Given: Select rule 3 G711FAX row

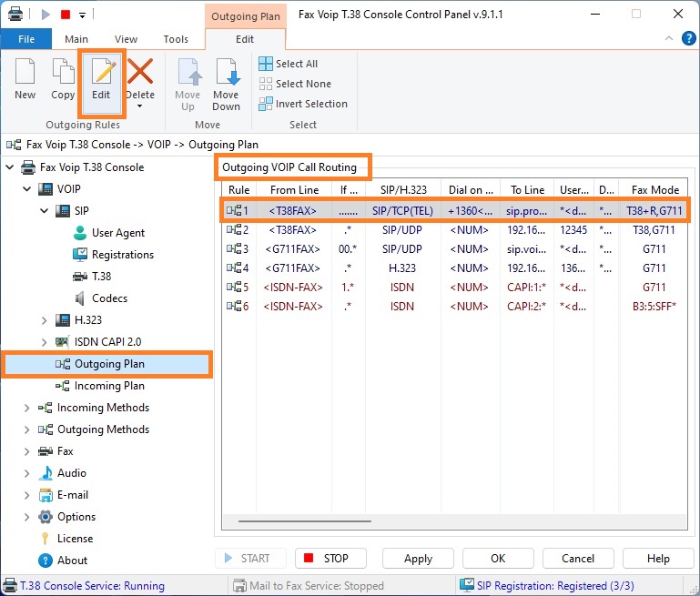Looking at the screenshot, I should (x=454, y=249).
